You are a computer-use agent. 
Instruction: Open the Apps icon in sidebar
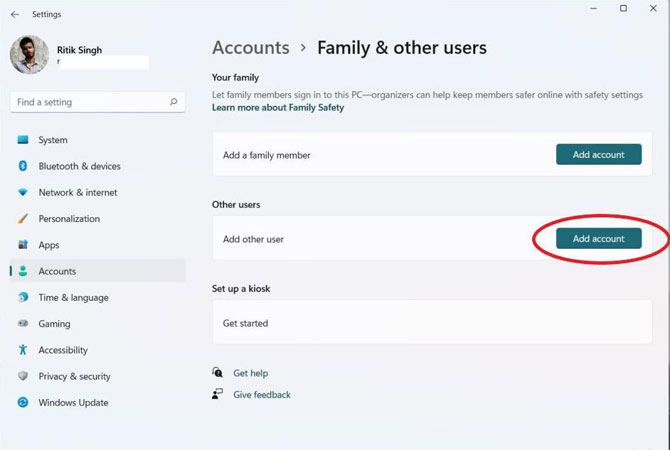tap(23, 245)
